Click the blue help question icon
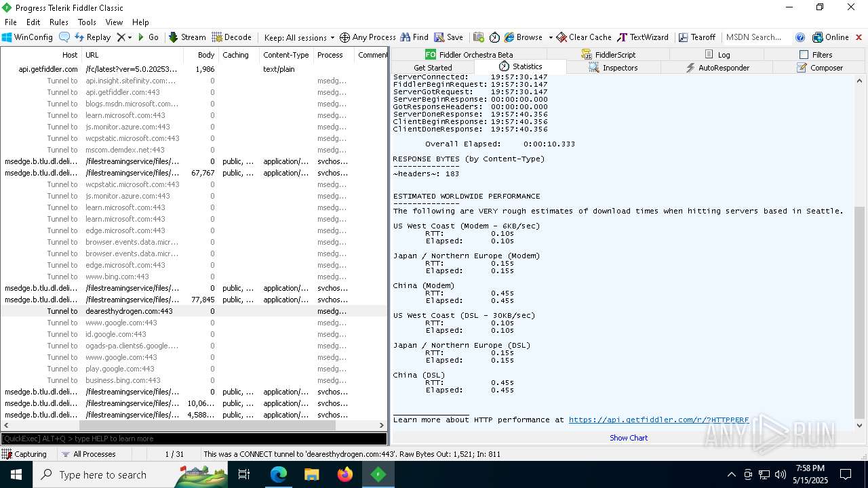The image size is (868, 488). coord(800,37)
